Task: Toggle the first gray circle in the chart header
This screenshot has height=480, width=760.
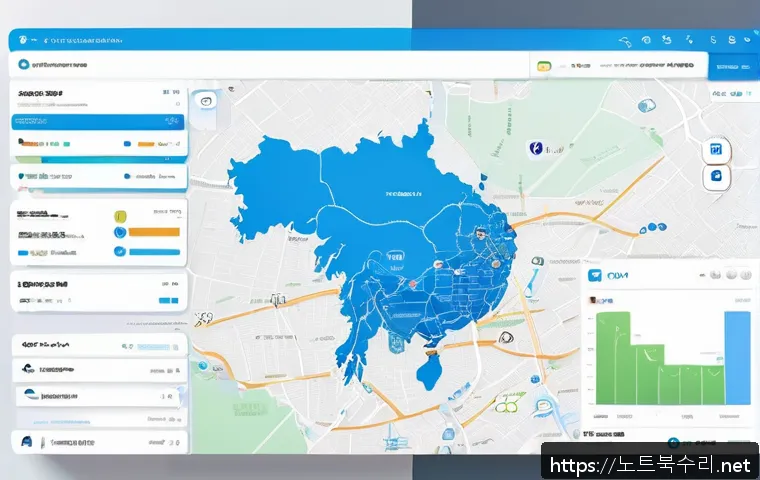Action: tap(715, 274)
